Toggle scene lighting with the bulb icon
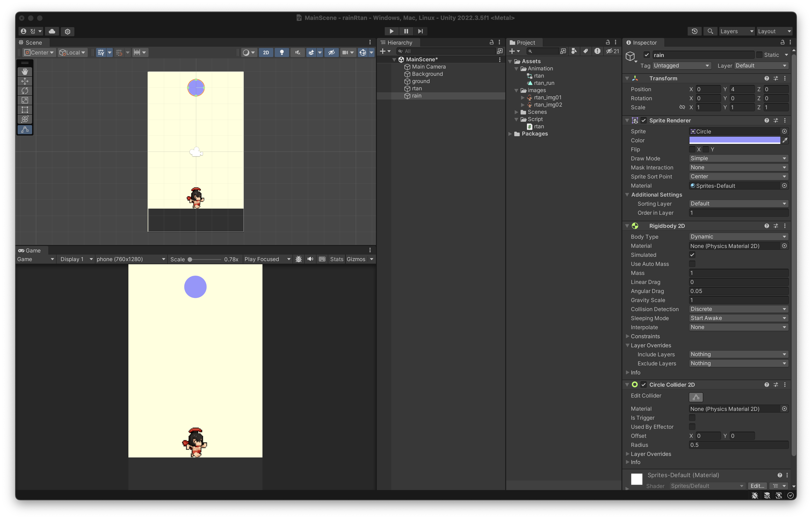This screenshot has width=812, height=519. [282, 52]
